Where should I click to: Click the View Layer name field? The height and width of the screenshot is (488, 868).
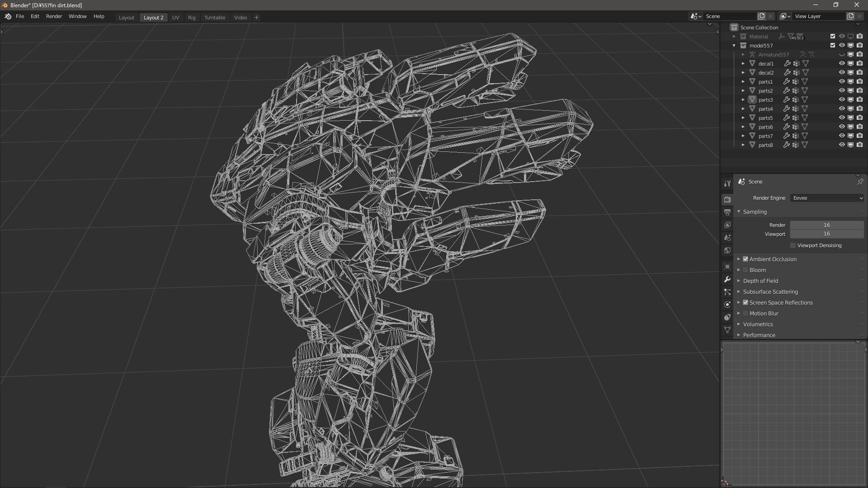click(x=819, y=16)
